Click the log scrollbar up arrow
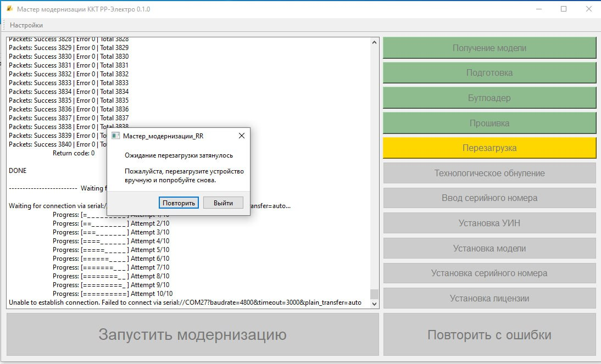The image size is (601, 364). tap(374, 42)
